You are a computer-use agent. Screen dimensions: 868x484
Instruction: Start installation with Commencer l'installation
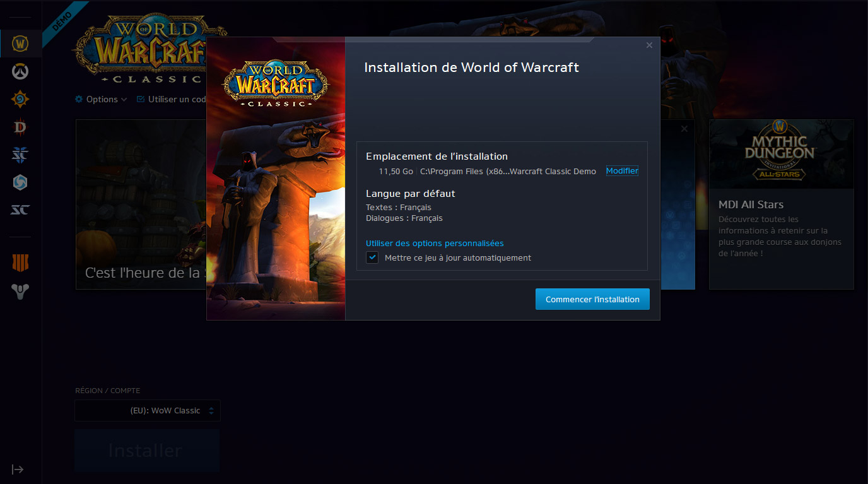592,299
